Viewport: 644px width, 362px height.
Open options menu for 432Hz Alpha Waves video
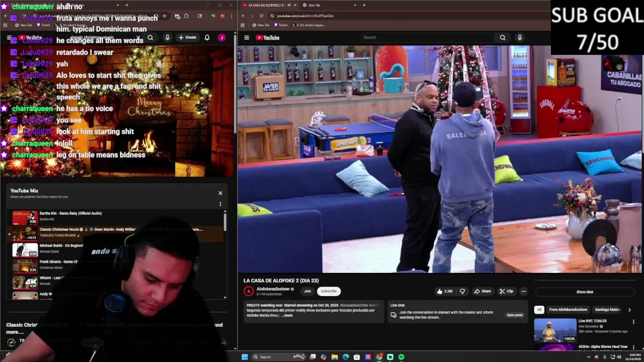633,347
